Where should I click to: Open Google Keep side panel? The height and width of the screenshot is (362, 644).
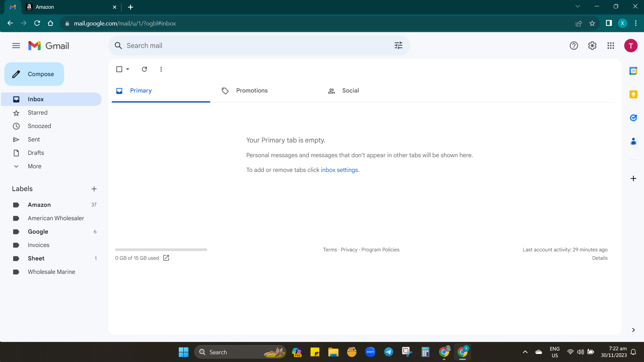633,94
